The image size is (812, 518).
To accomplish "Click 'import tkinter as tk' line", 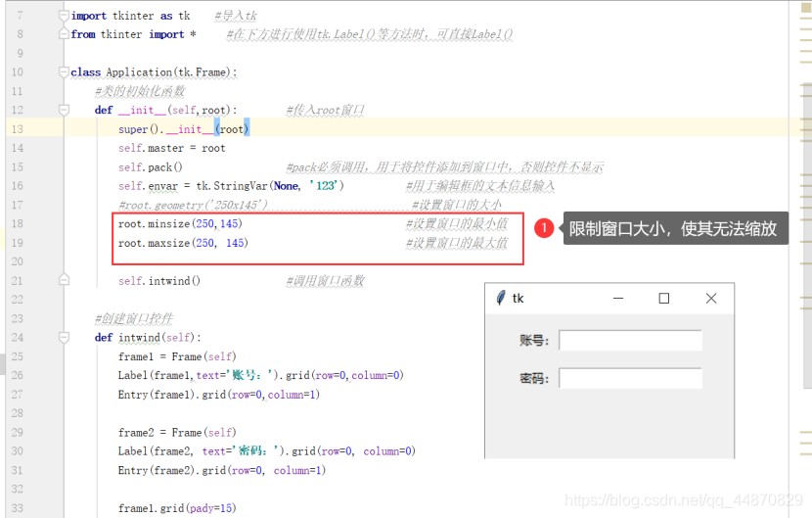I will [x=130, y=16].
